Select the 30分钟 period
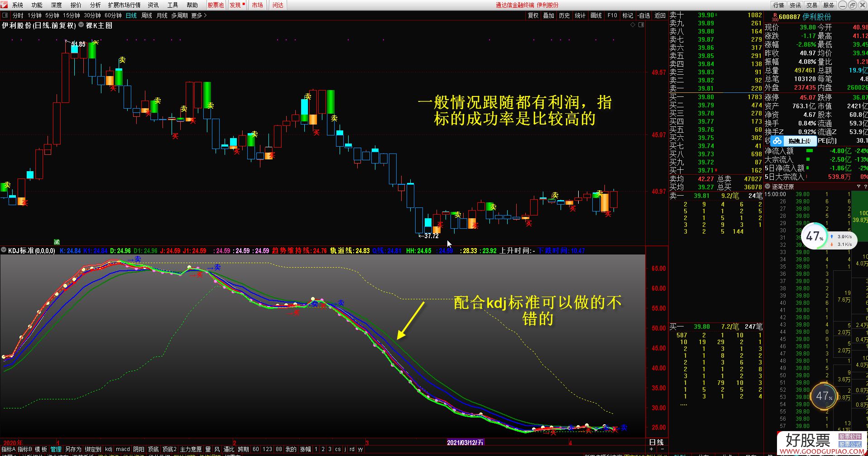 (x=92, y=15)
